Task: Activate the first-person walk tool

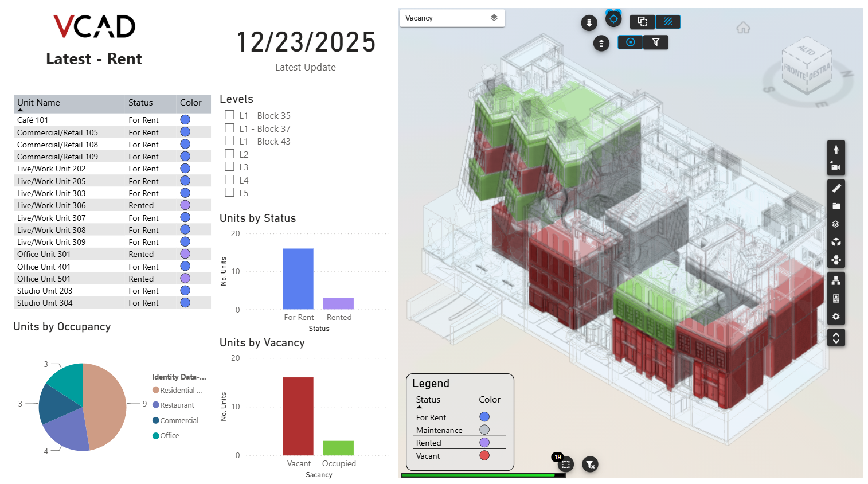Action: (x=836, y=149)
